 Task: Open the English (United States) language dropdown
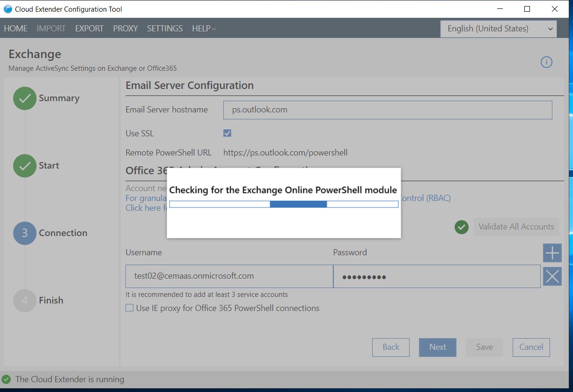498,29
